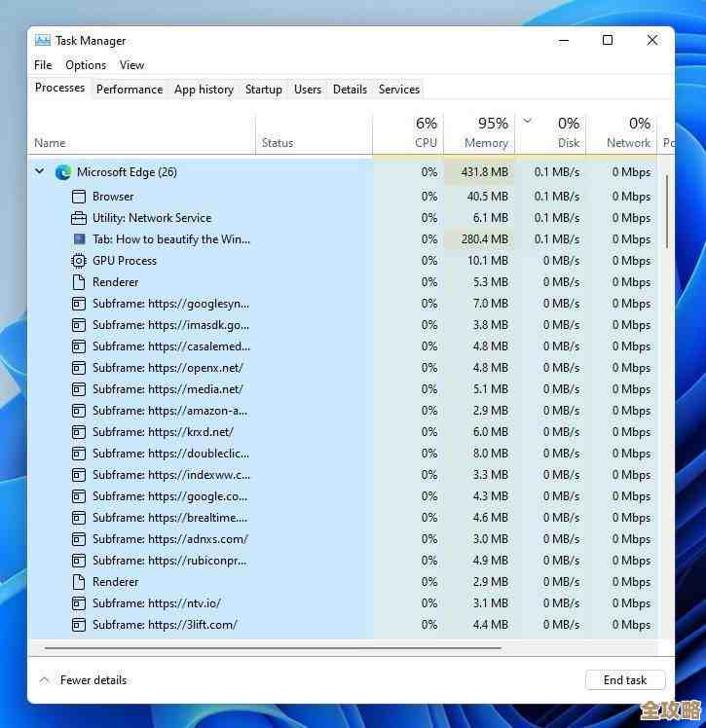The width and height of the screenshot is (706, 728).
Task: Click the 8.0 MB memory value
Action: tap(491, 454)
